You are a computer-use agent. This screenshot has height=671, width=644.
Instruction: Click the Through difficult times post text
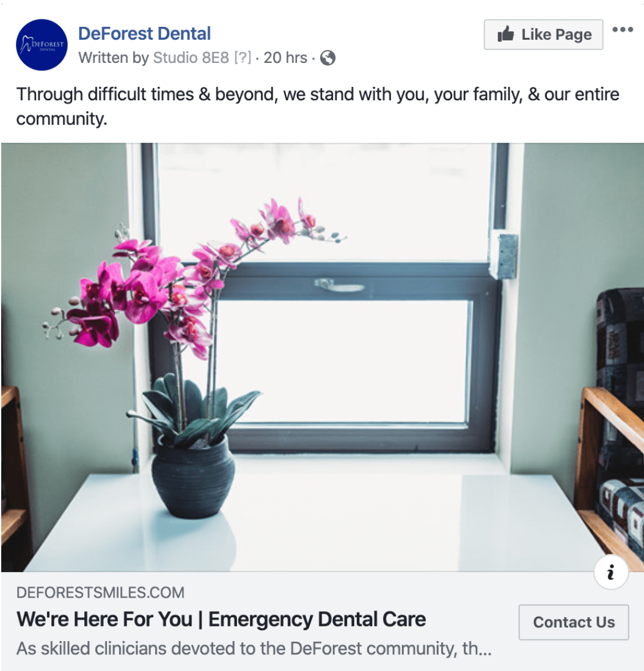pos(318,106)
